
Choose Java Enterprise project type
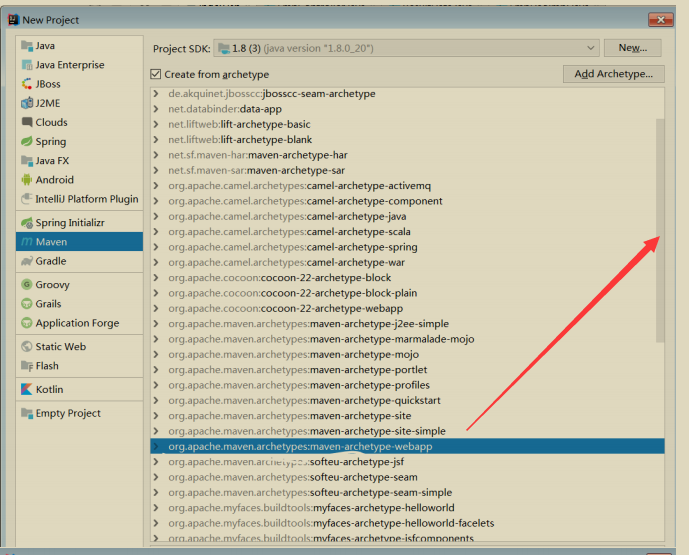tap(80, 65)
